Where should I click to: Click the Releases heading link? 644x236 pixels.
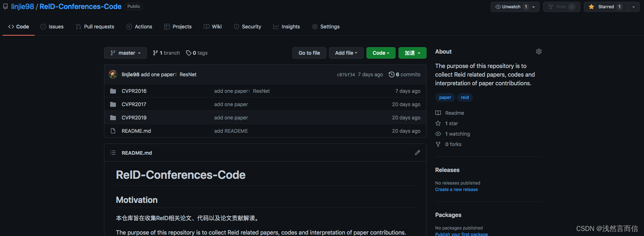447,170
